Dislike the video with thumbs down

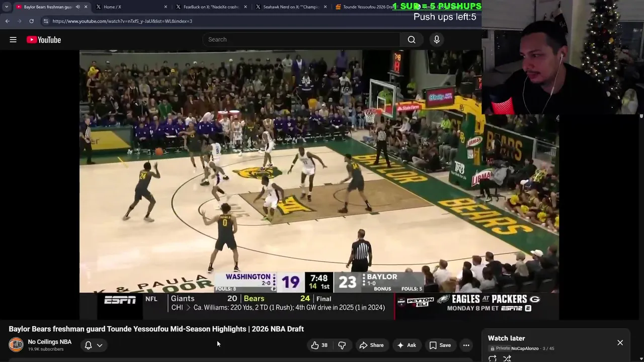pos(342,345)
